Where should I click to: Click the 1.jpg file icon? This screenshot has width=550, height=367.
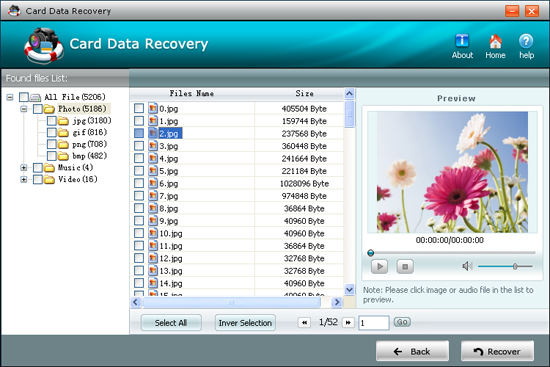[153, 121]
